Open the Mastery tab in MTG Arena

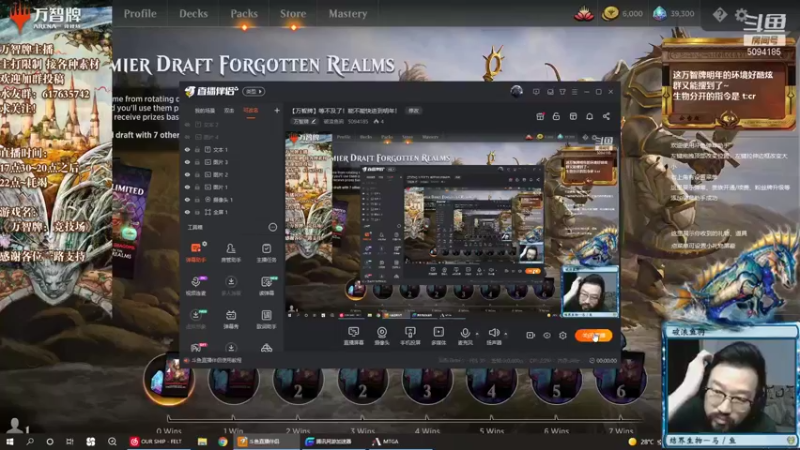(347, 14)
